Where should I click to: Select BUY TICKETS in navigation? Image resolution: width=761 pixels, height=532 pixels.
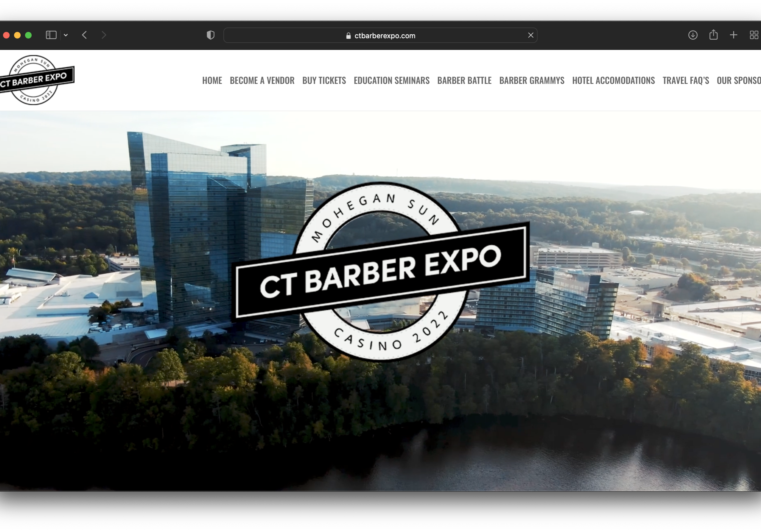coord(324,81)
